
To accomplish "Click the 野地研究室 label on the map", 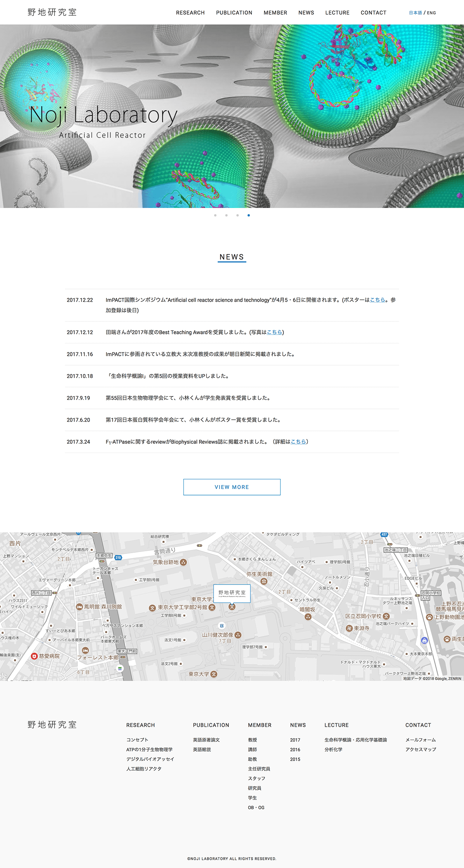I will pyautogui.click(x=232, y=593).
